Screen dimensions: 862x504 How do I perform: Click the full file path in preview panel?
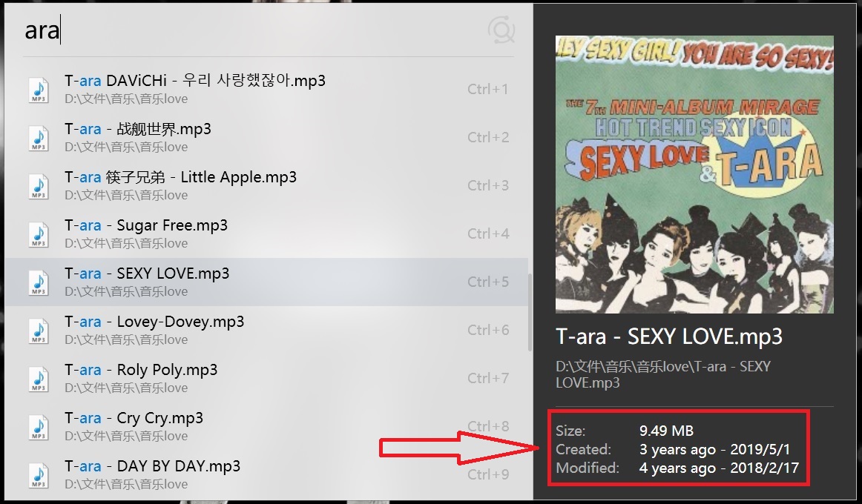coord(663,374)
